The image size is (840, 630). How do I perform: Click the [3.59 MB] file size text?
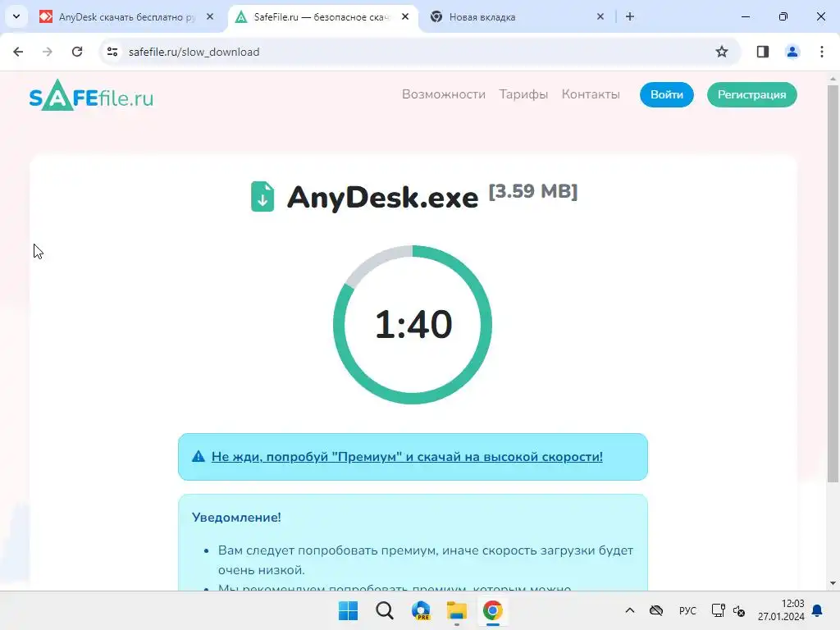533,191
